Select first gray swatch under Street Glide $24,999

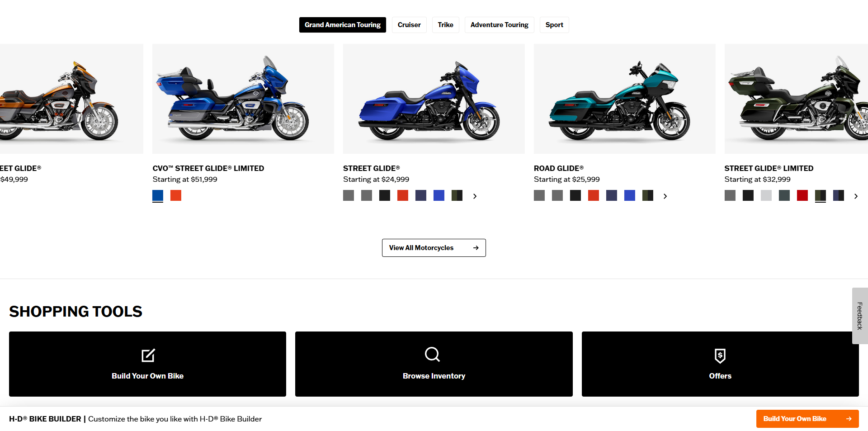pyautogui.click(x=349, y=195)
